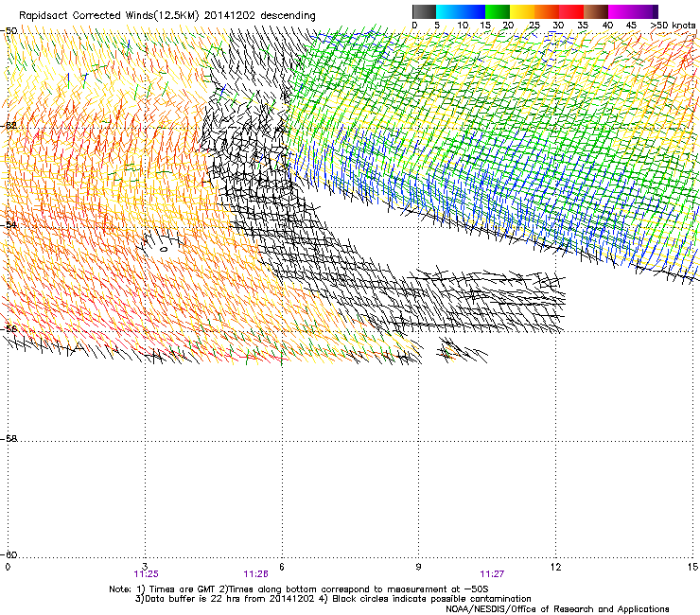
Task: Click the latitude axis label '-60'
Action: 9,554
